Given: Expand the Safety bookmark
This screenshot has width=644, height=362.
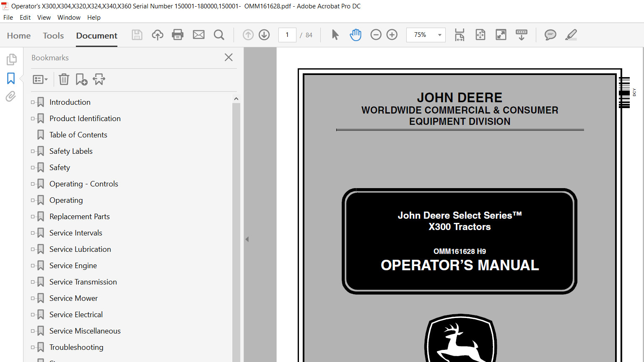Looking at the screenshot, I should click(33, 167).
